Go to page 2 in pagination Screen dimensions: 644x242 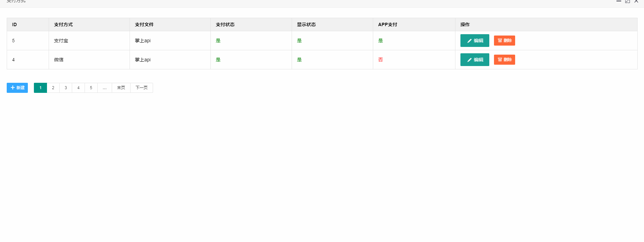(x=53, y=88)
